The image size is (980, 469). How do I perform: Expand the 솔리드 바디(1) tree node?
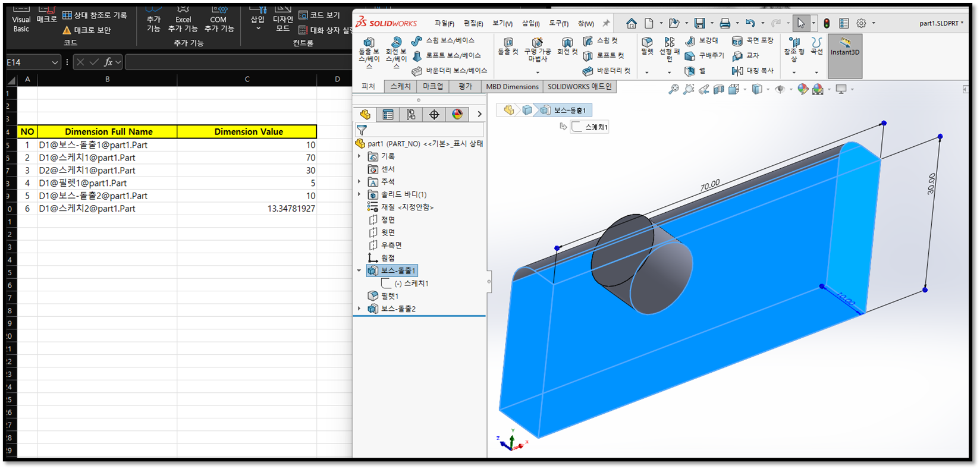pyautogui.click(x=359, y=194)
